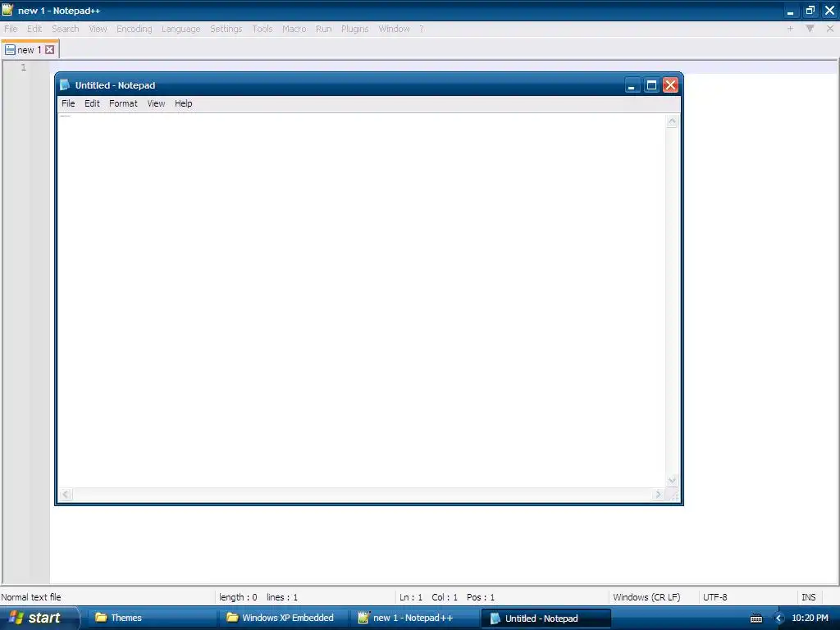This screenshot has width=840, height=630.
Task: Toggle the INS insert mode indicator
Action: tap(808, 597)
